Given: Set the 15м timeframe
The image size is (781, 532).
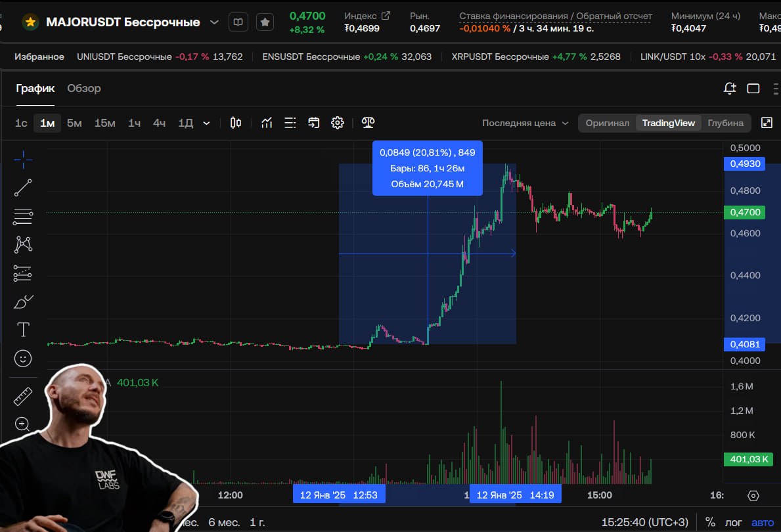Looking at the screenshot, I should [x=104, y=123].
